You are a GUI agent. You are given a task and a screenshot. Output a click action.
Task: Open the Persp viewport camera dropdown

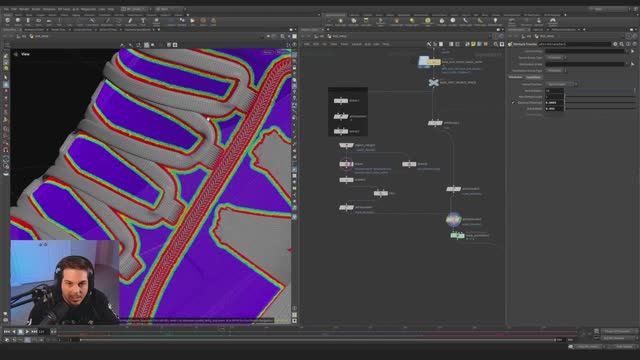pyautogui.click(x=268, y=52)
